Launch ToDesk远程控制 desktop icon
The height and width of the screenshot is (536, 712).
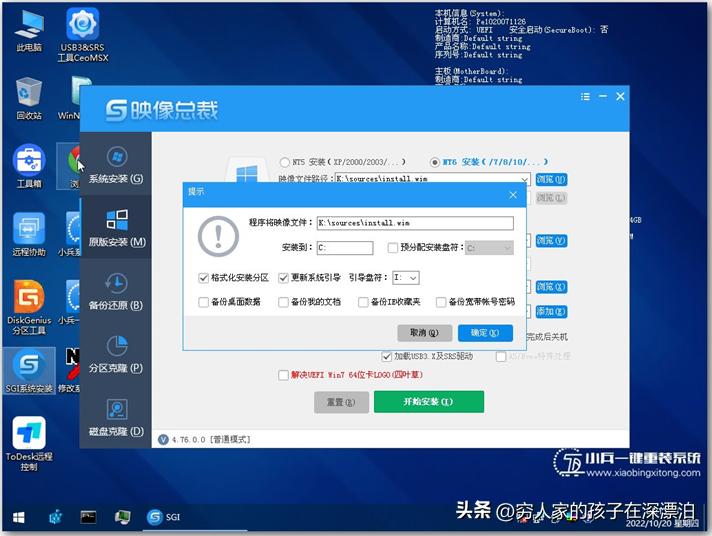coord(29,443)
